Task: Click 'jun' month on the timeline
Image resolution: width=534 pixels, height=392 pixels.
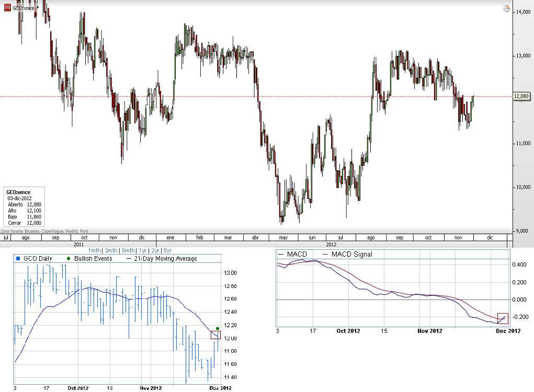Action: pyautogui.click(x=312, y=237)
